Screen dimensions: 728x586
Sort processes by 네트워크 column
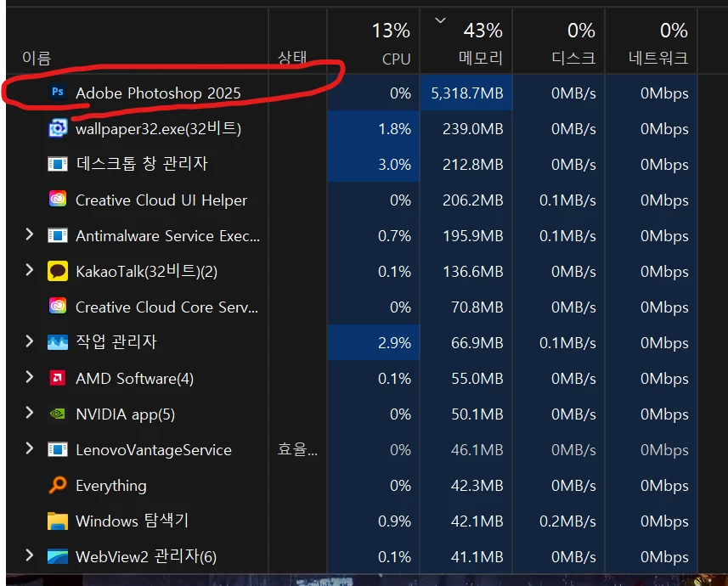pyautogui.click(x=658, y=58)
